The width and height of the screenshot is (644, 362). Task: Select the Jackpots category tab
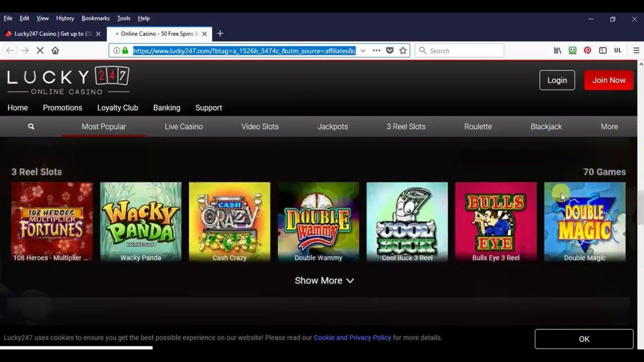click(x=333, y=127)
